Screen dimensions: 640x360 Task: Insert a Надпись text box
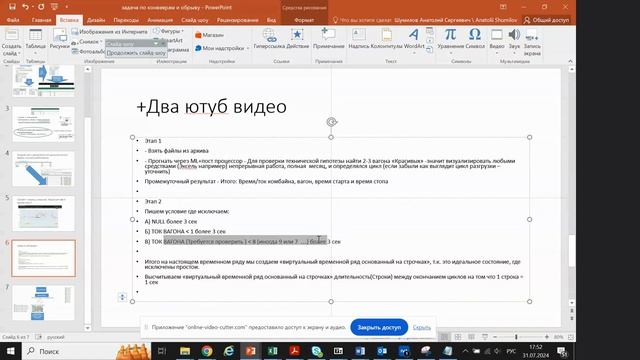click(359, 39)
